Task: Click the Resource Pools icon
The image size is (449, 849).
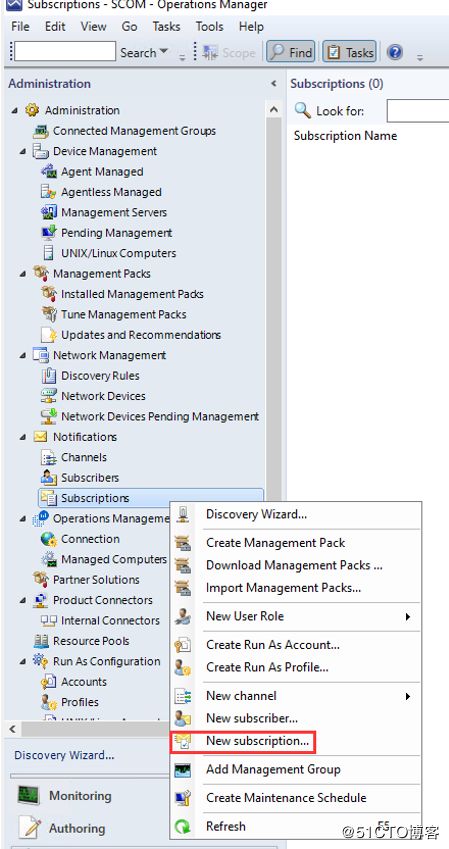Action: [x=41, y=641]
